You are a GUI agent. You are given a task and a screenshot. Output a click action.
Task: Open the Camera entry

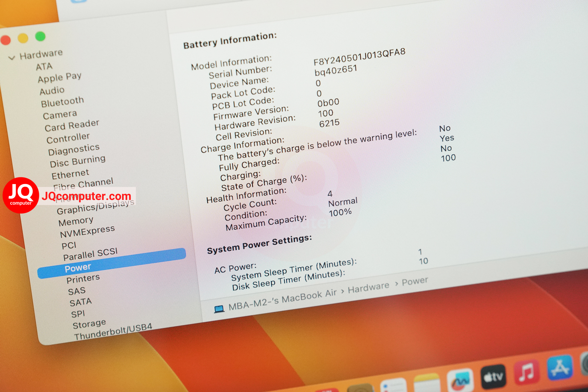tap(60, 115)
